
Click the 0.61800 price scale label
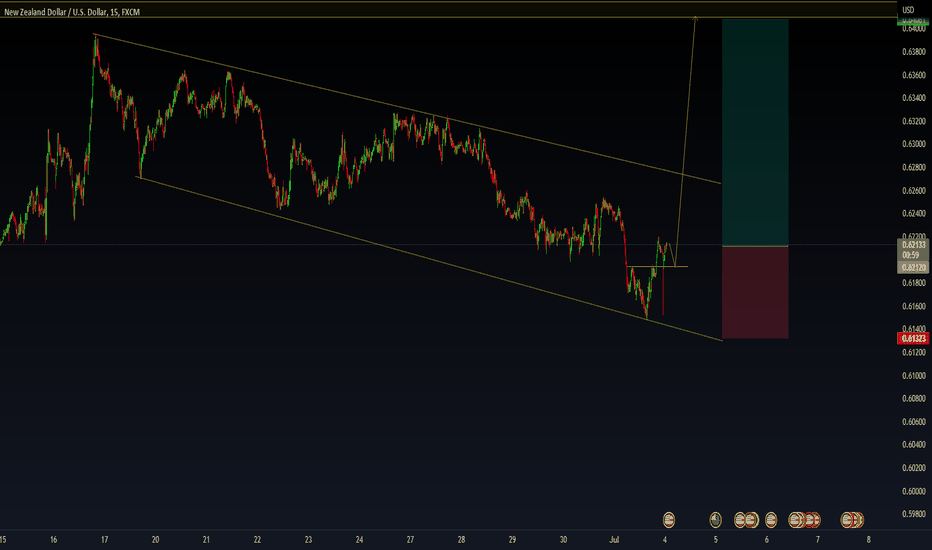click(x=914, y=283)
